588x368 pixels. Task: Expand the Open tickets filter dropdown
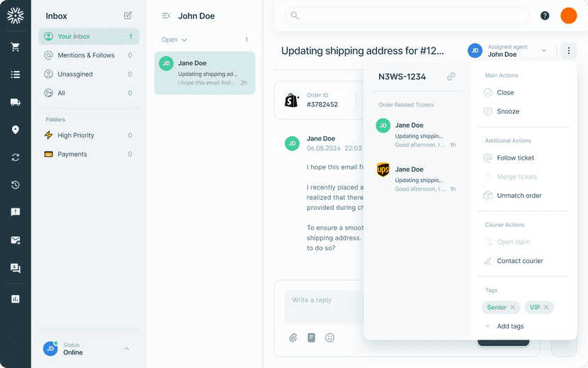tap(174, 40)
